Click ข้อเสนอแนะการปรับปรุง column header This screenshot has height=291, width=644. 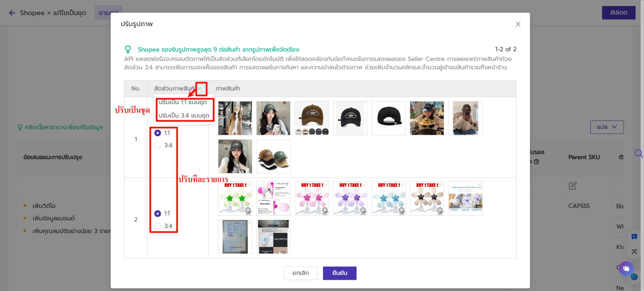pos(53,157)
